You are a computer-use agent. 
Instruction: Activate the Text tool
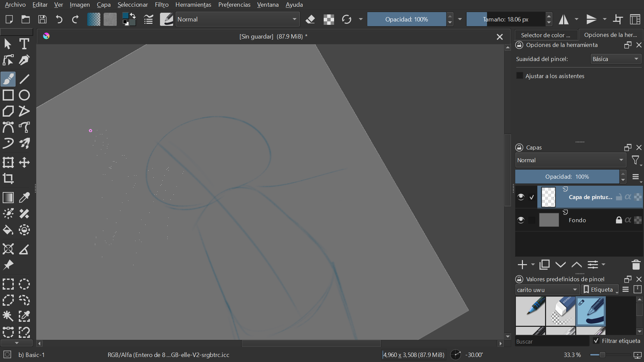[24, 44]
